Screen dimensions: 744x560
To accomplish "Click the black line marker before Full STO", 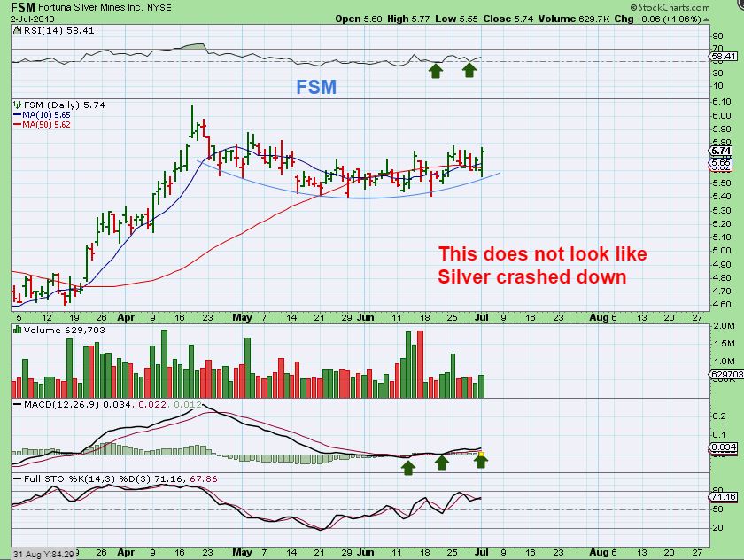I will (17, 478).
